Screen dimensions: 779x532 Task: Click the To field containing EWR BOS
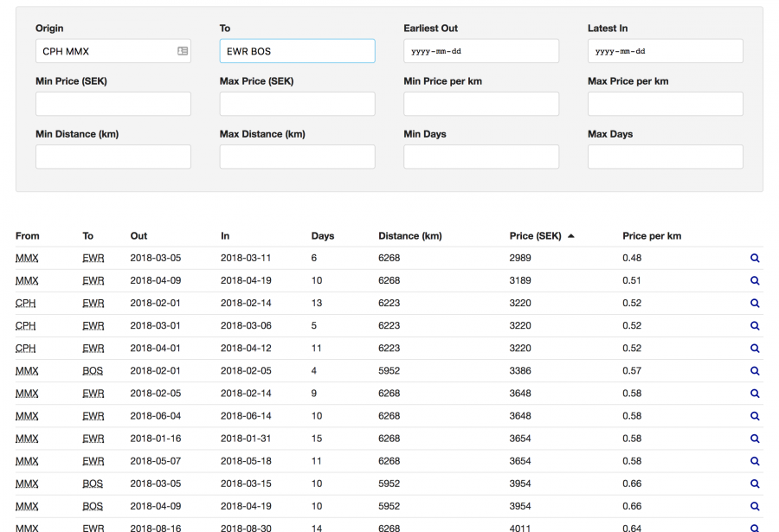tap(297, 52)
